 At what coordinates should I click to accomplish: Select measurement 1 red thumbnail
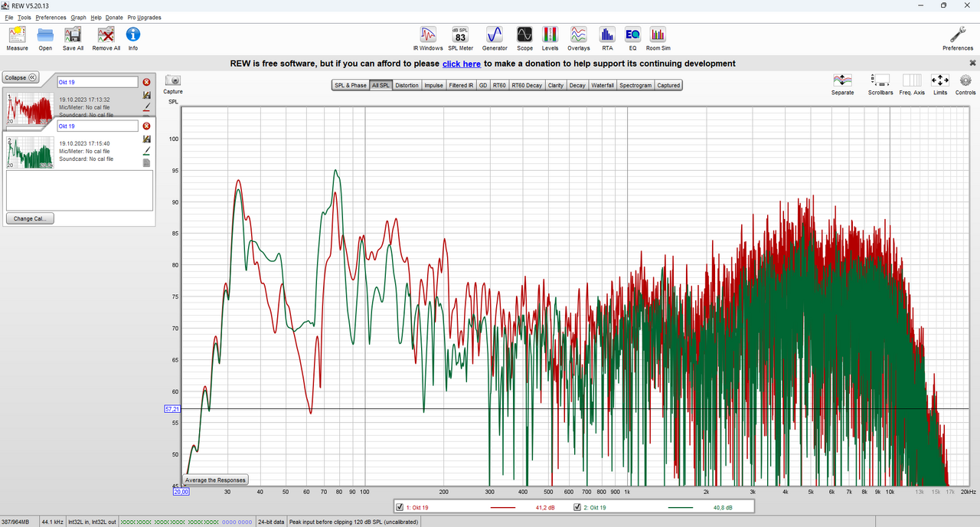click(x=30, y=109)
